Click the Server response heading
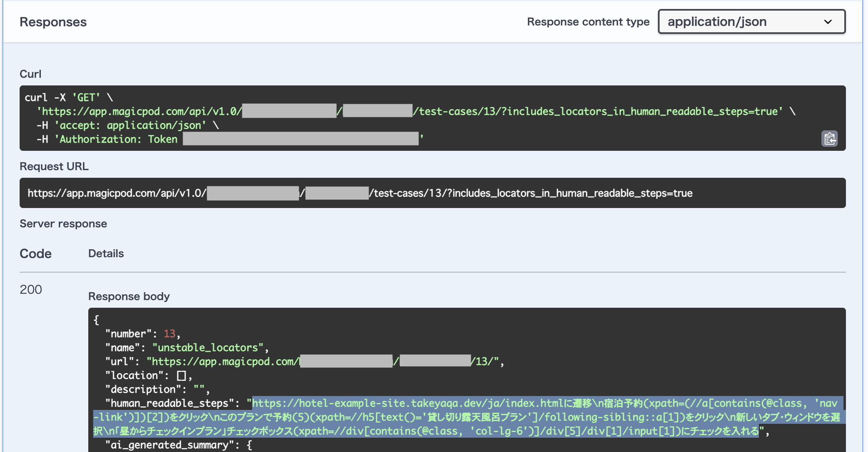868x452 pixels. pos(63,224)
